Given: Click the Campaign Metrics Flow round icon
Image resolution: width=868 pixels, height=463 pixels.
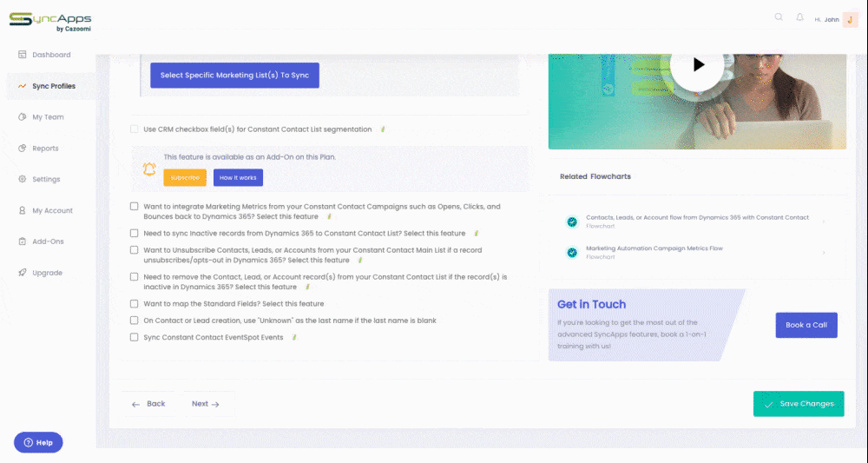Looking at the screenshot, I should click(572, 253).
